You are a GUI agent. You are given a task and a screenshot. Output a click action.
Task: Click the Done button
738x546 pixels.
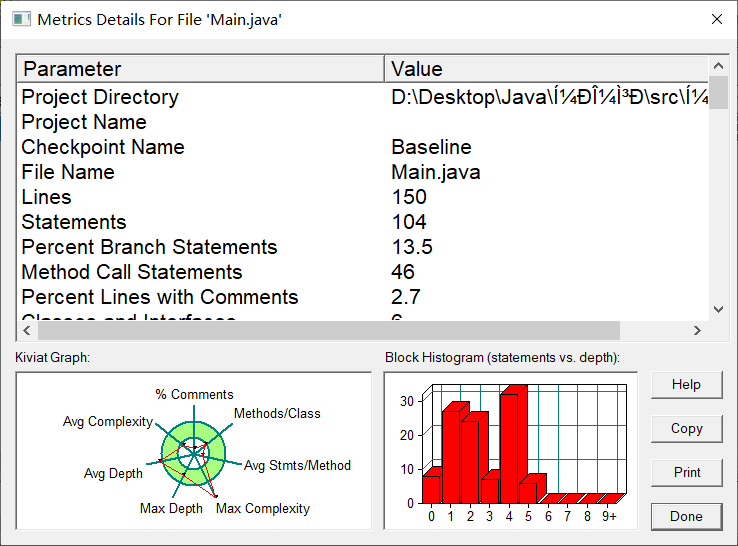click(x=686, y=516)
